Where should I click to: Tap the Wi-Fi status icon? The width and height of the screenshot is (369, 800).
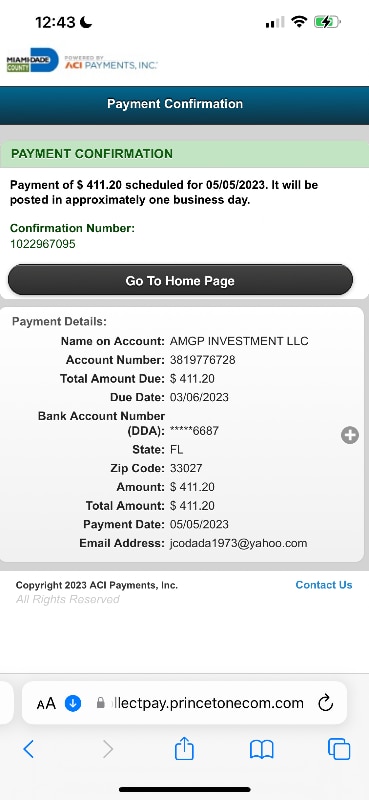click(x=299, y=21)
